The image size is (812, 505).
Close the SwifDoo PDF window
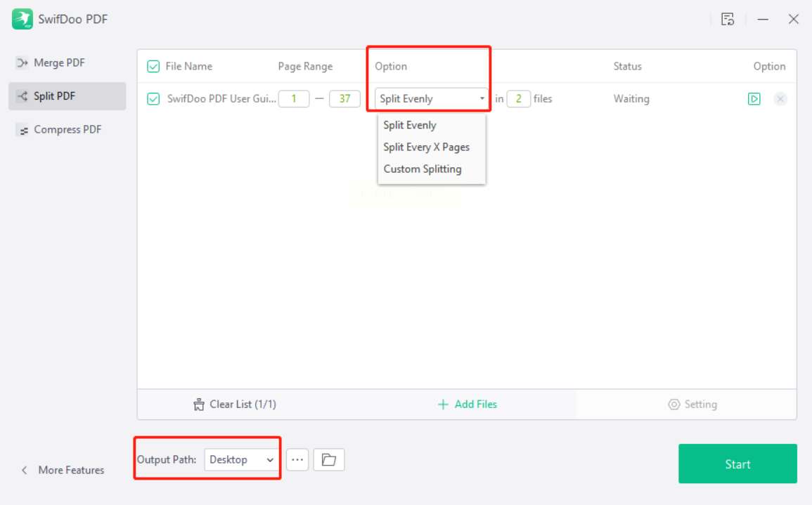point(793,19)
